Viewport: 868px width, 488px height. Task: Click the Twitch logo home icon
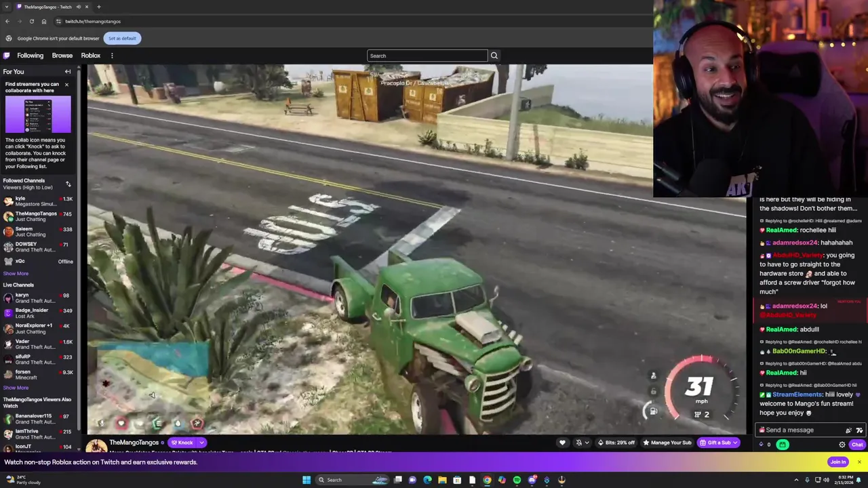pos(7,56)
